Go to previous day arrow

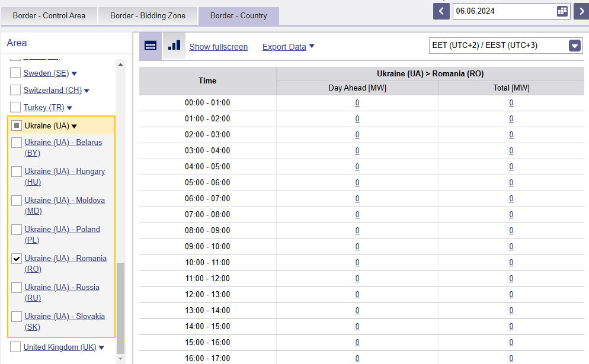point(441,11)
